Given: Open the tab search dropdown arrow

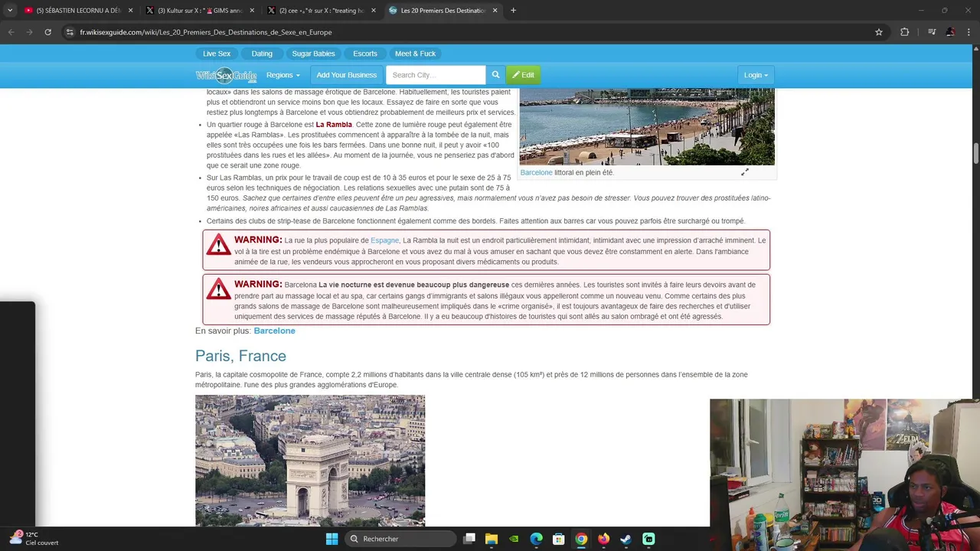Looking at the screenshot, I should coord(9,11).
